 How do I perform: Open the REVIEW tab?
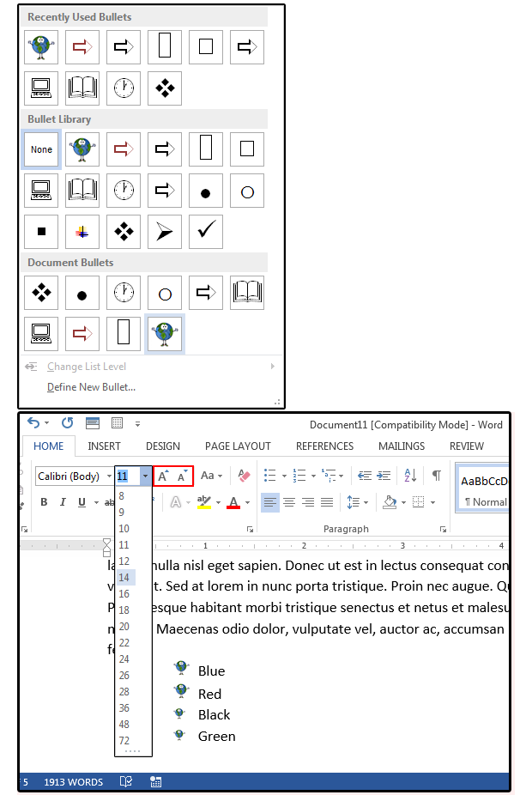coord(467,446)
